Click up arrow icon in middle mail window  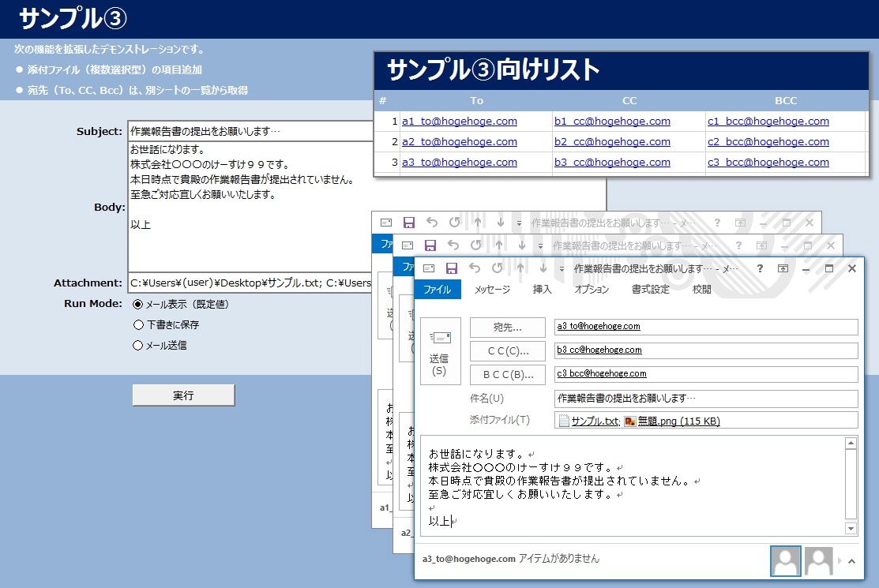click(x=499, y=245)
